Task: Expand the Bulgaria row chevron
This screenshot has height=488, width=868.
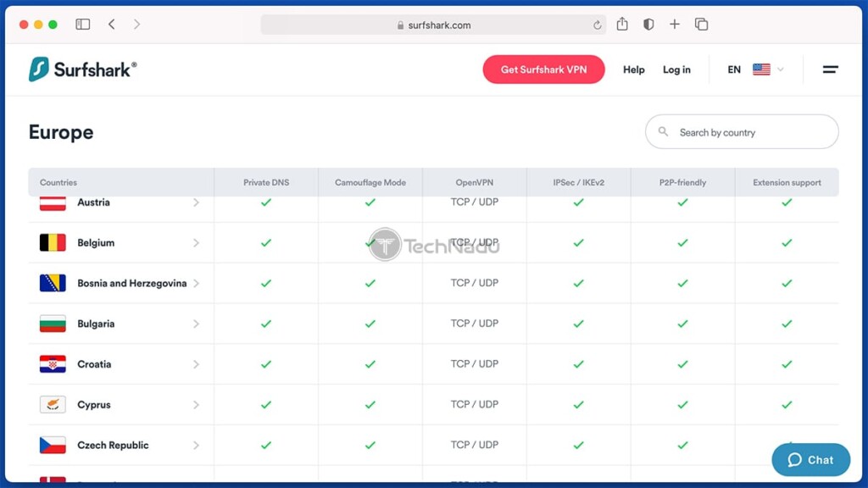Action: tap(196, 324)
